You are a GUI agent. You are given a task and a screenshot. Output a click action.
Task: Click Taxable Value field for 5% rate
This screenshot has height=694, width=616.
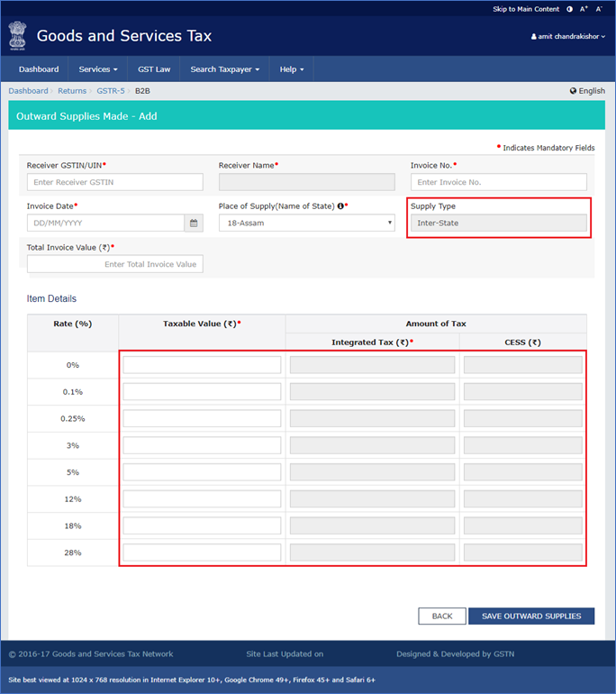[x=202, y=472]
